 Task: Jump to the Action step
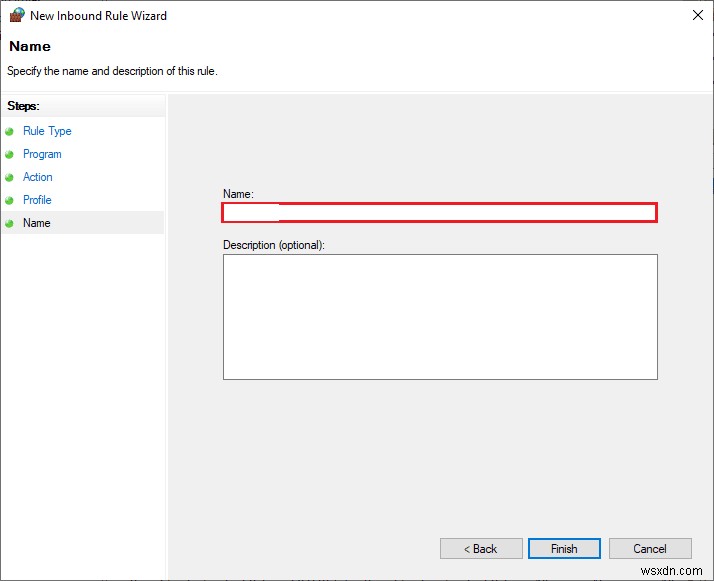(38, 177)
